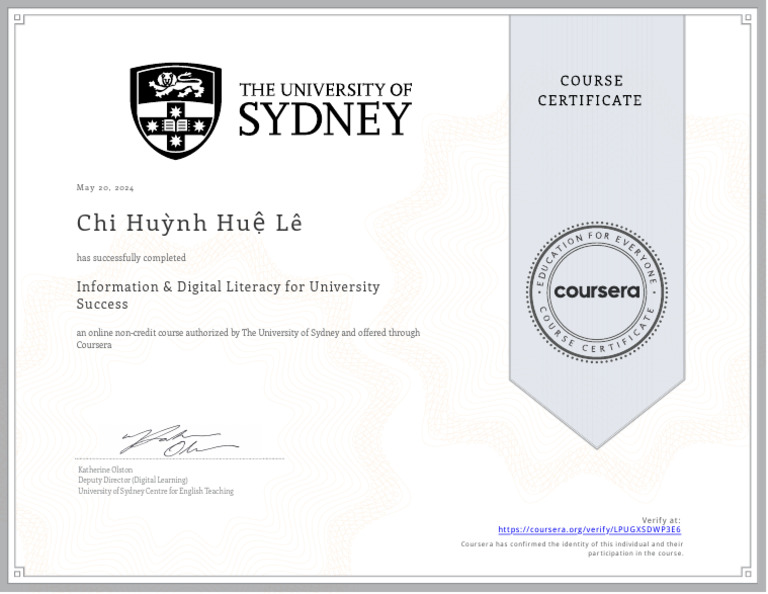Image resolution: width=768 pixels, height=594 pixels.
Task: Click the "COURSE CERTIFICATE" heading on ribbon
Action: click(x=590, y=90)
